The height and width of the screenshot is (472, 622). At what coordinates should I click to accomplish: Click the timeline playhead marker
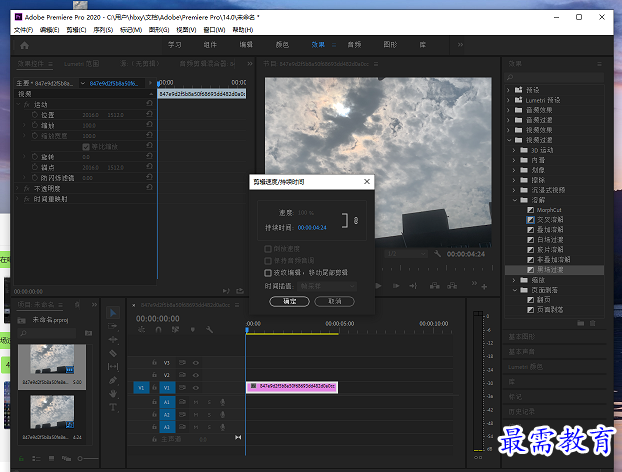click(247, 330)
